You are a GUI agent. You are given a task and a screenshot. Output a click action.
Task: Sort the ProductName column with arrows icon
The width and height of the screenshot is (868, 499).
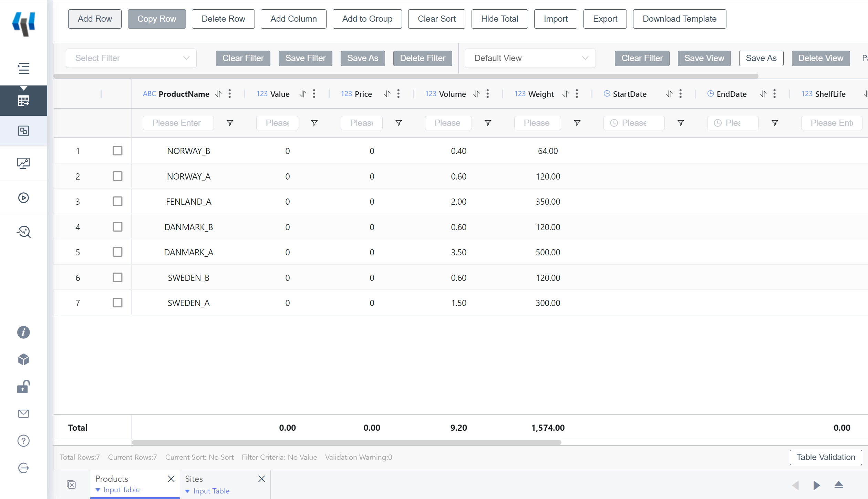tap(218, 94)
